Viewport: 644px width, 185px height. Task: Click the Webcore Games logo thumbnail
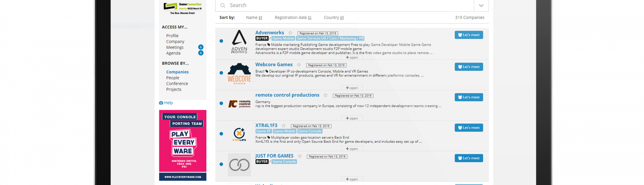click(239, 74)
